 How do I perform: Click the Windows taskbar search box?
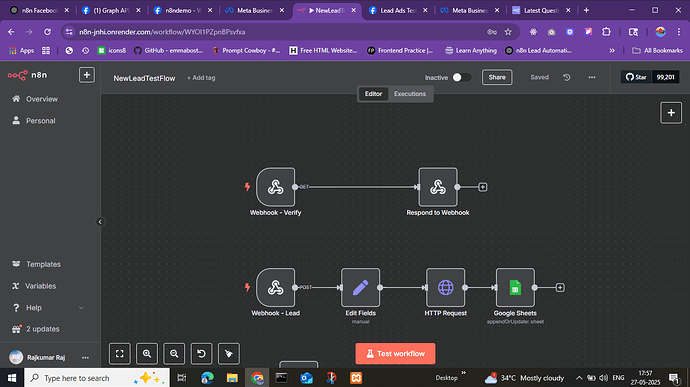97,378
